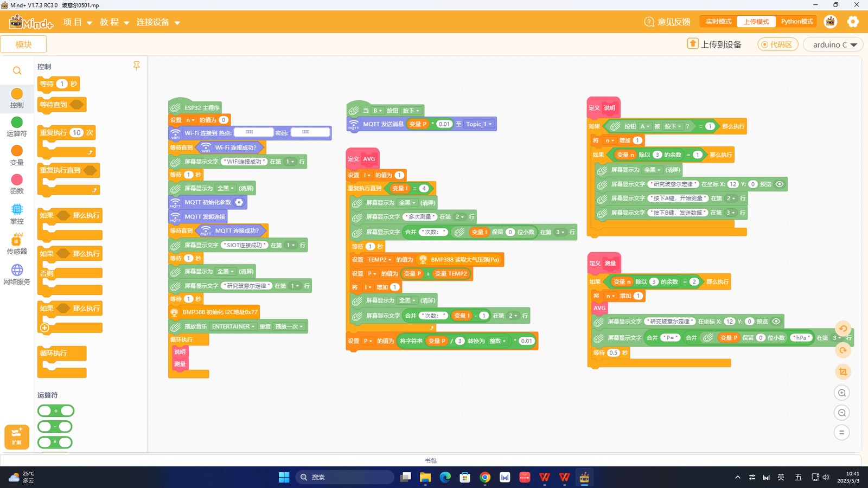The image size is (868, 488).
Task: Switch to Python模式 mode
Action: point(797,22)
